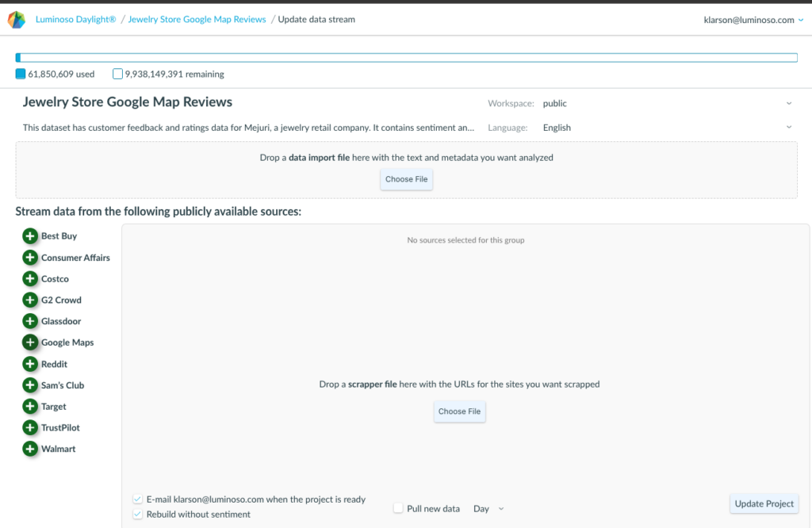The image size is (812, 528).
Task: Click the 'Workspace:' label
Action: pyautogui.click(x=511, y=103)
